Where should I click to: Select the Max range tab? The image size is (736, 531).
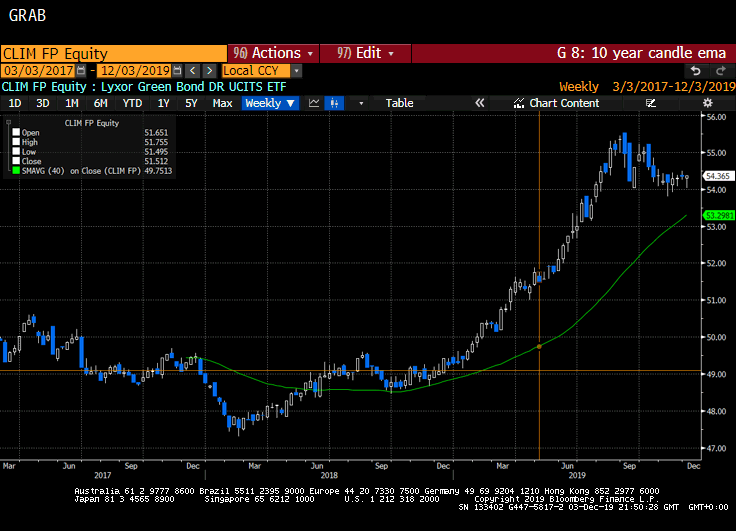point(222,103)
